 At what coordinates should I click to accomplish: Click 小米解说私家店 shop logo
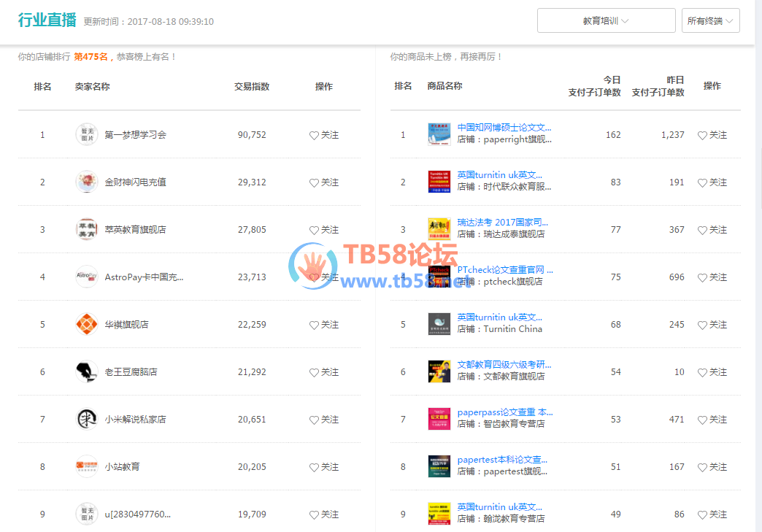(x=86, y=419)
